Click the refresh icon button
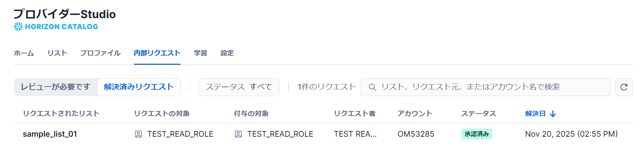 [624, 87]
